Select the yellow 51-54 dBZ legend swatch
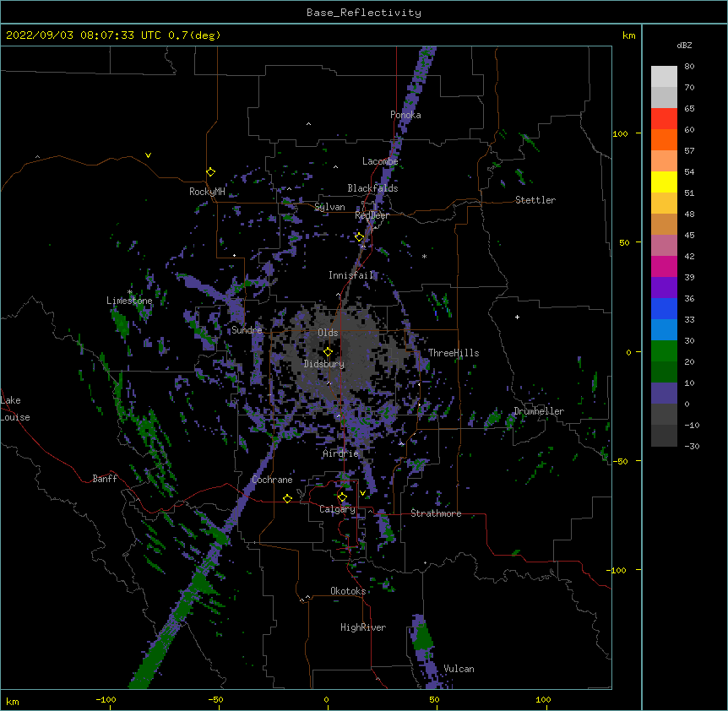This screenshot has width=728, height=711. [664, 182]
